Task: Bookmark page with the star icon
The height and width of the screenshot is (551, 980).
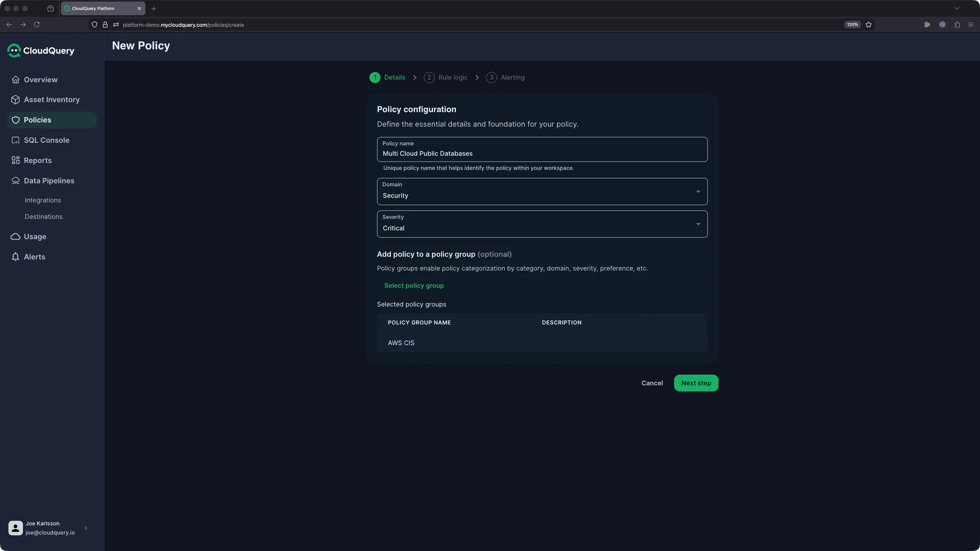Action: (x=869, y=24)
